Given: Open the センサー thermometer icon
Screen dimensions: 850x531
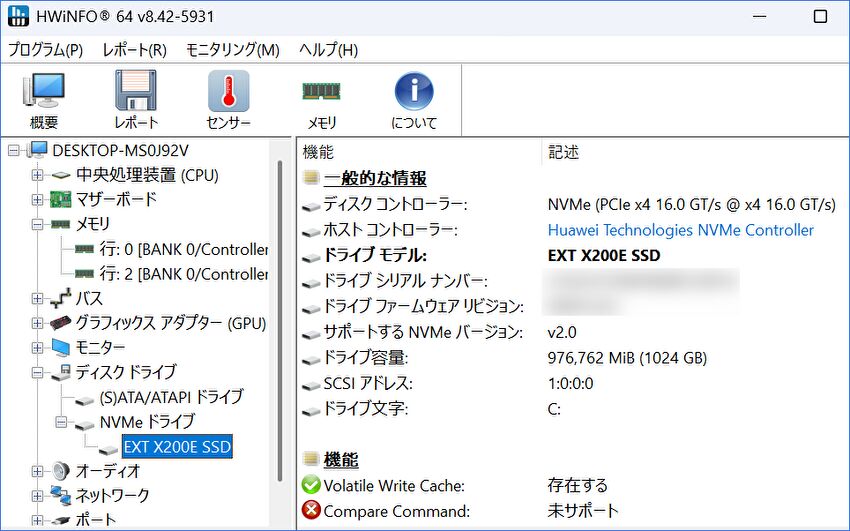Looking at the screenshot, I should pos(228,101).
